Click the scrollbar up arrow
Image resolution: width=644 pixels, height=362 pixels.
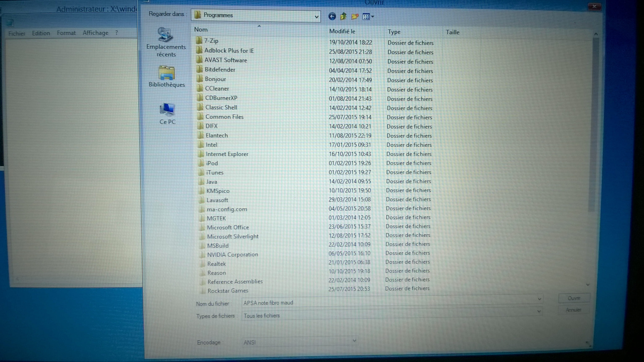(x=596, y=34)
